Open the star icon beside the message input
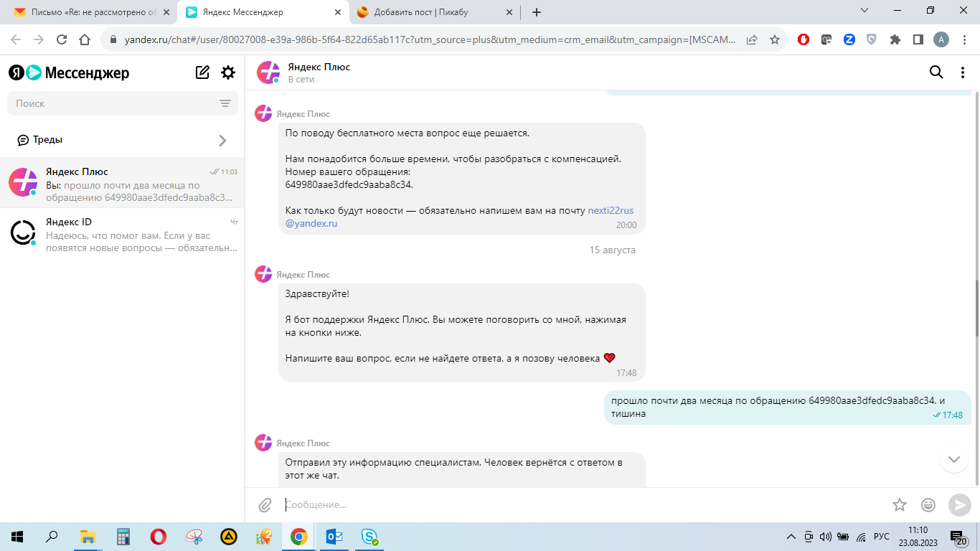Image resolution: width=980 pixels, height=551 pixels. click(900, 505)
